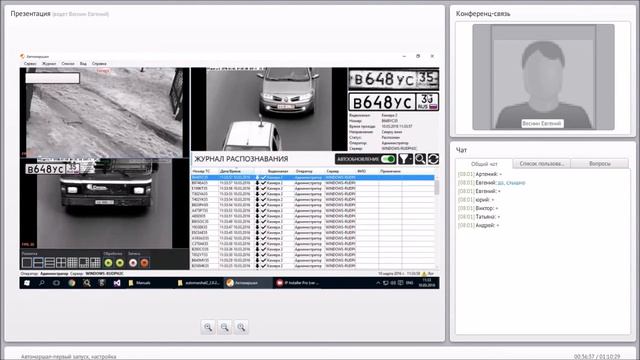Select the 2x2 grid camera layout icon
Screen dimensions: 640x360
pos(61,263)
